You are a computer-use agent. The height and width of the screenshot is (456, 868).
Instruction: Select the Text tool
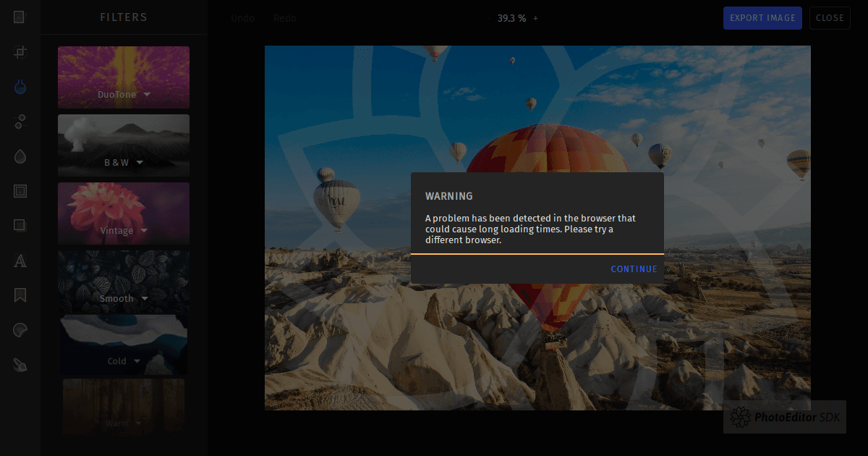tap(20, 261)
